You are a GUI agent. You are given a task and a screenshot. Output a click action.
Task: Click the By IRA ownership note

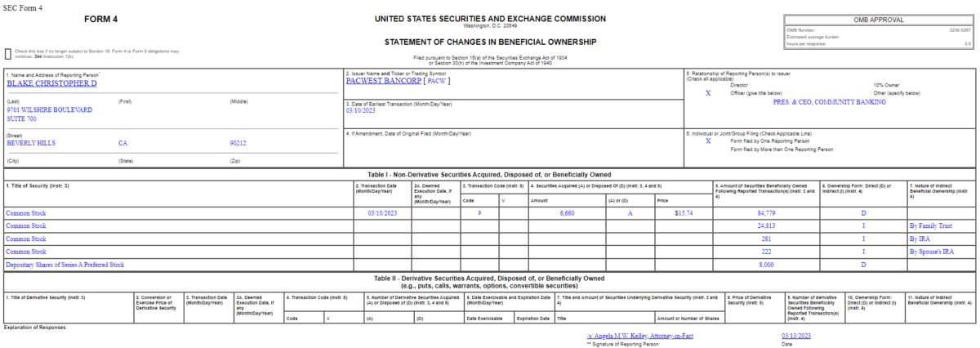coord(919,239)
